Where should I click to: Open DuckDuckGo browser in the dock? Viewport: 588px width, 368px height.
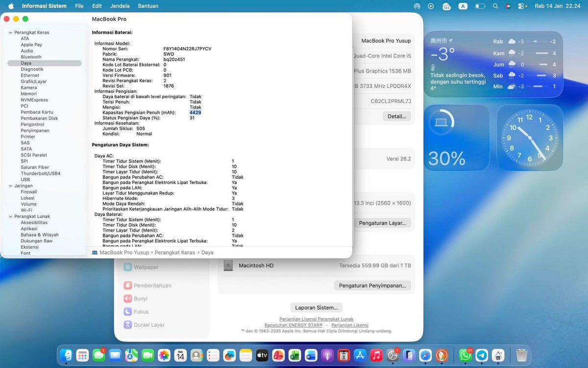tap(442, 355)
